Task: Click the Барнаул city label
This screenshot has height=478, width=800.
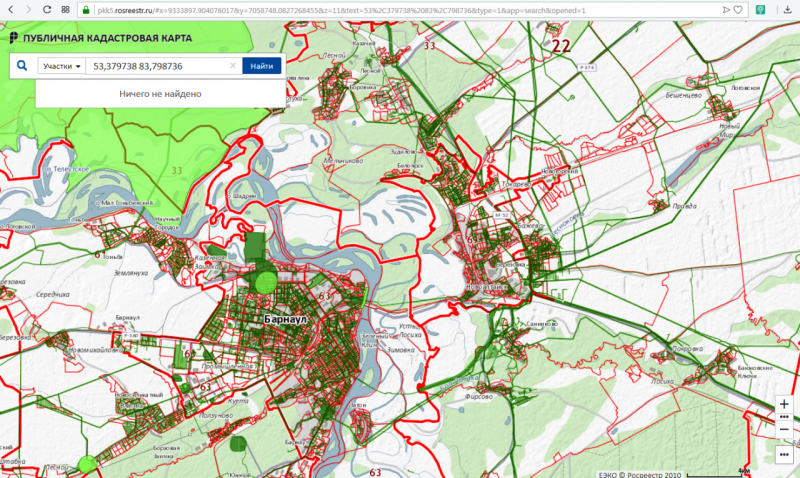Action: point(285,319)
